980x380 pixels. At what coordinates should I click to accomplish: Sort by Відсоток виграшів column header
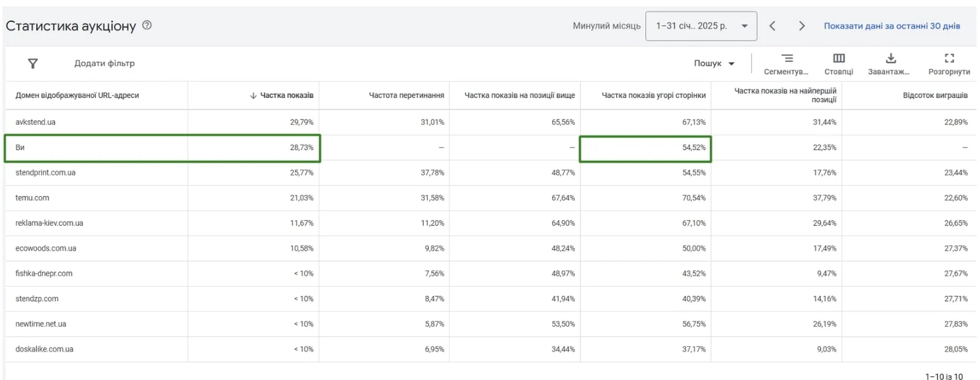click(935, 95)
